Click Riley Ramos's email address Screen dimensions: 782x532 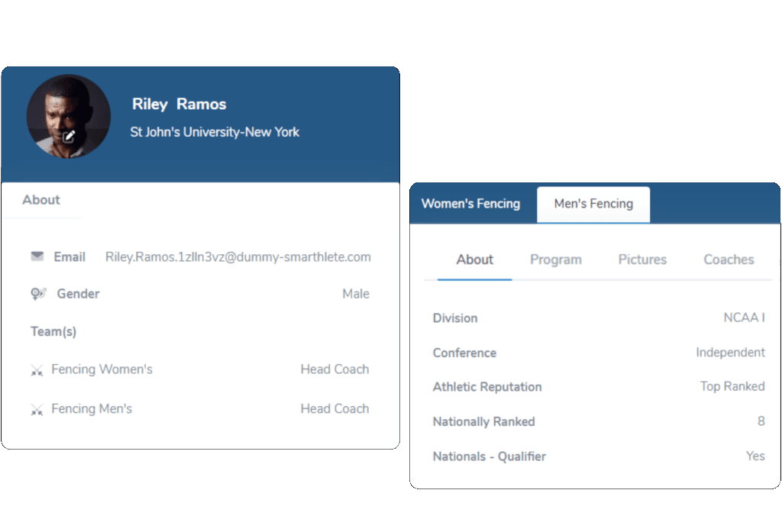point(238,257)
